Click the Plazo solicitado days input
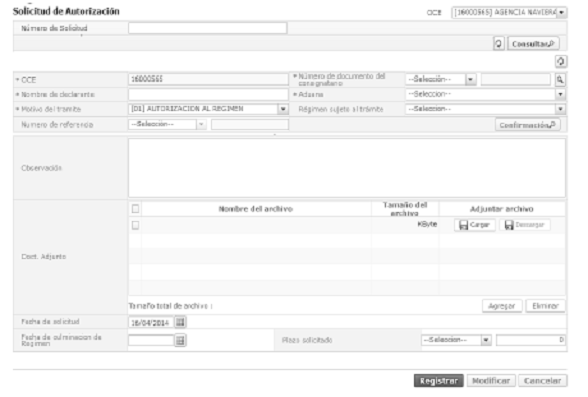The width and height of the screenshot is (588, 397). pyautogui.click(x=530, y=340)
